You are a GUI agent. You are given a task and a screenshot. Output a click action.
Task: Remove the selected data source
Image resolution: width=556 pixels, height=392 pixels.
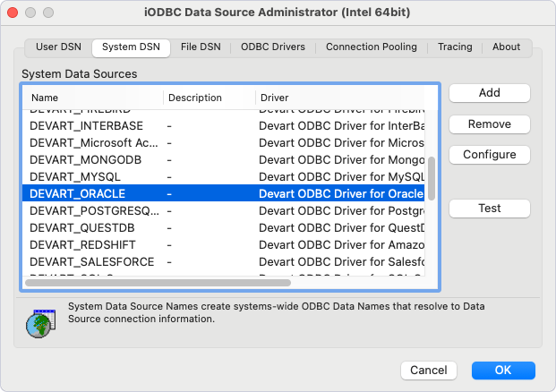click(x=489, y=124)
